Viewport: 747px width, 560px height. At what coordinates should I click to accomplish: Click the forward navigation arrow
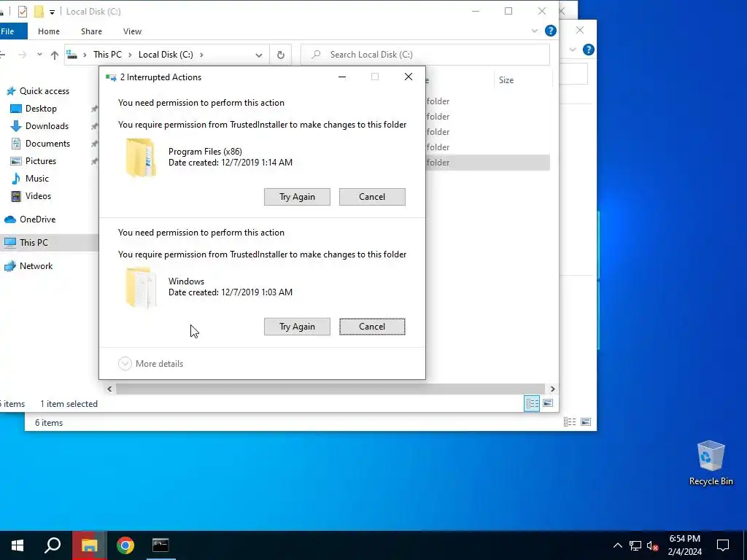23,55
